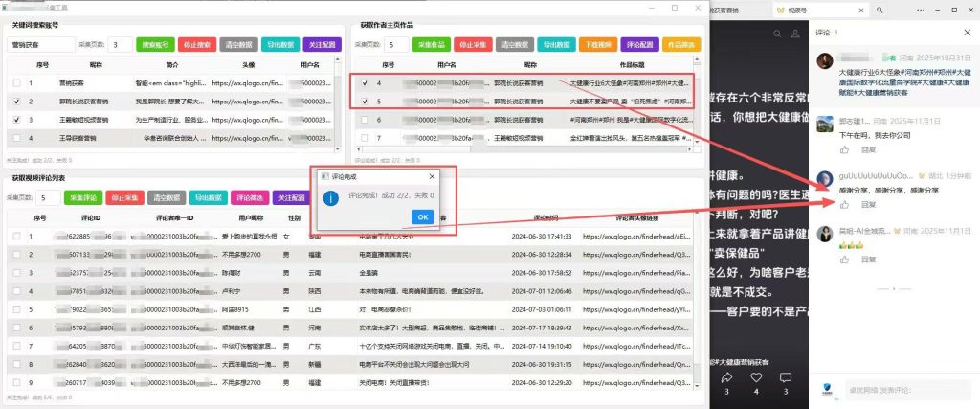The width and height of the screenshot is (980, 409).
Task: Close the 评论 comments panel
Action: (x=968, y=33)
